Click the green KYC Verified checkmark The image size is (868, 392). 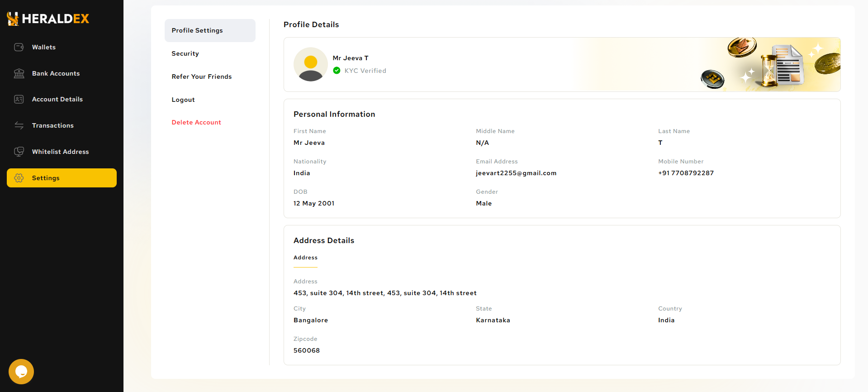(x=337, y=71)
